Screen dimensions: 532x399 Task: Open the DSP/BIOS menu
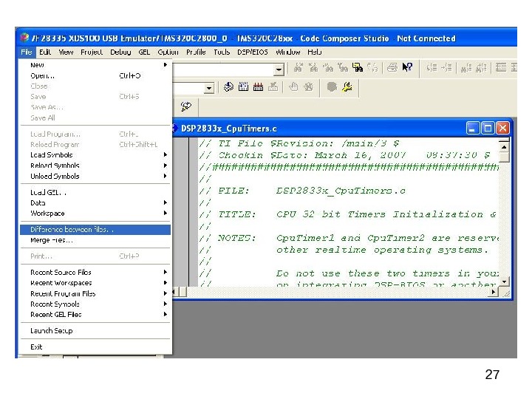pos(253,52)
